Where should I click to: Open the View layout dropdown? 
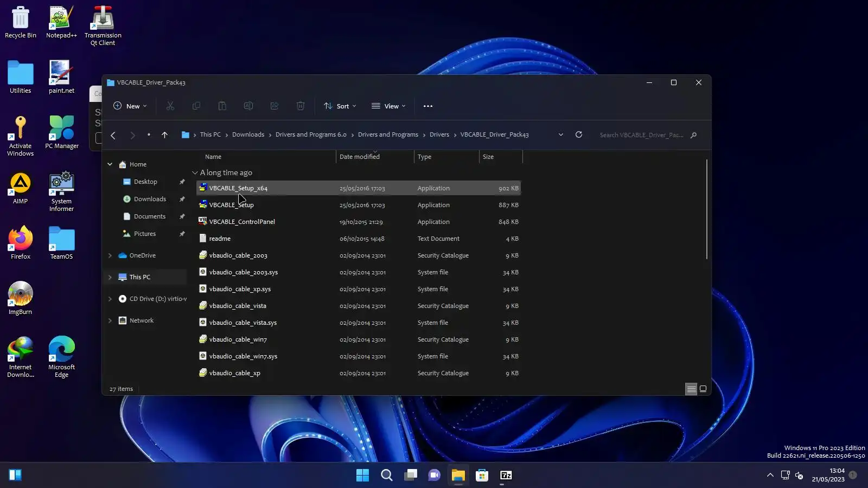click(x=388, y=106)
